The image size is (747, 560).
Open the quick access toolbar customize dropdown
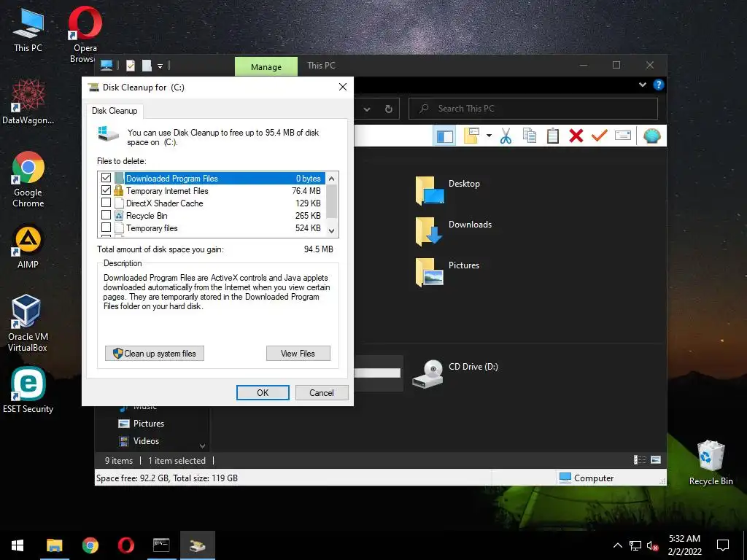click(x=160, y=66)
